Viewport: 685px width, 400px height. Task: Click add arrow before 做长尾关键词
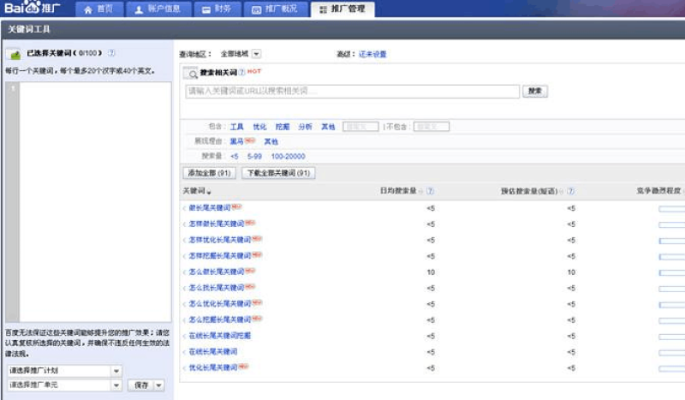[x=184, y=208]
